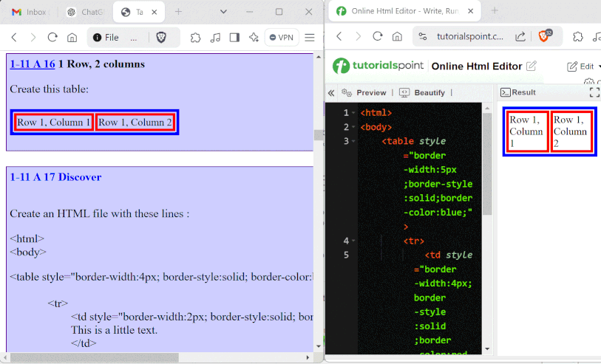Click the share icon in tutorialspoint address bar
Viewport: 601px width, 364px height.
pos(520,36)
